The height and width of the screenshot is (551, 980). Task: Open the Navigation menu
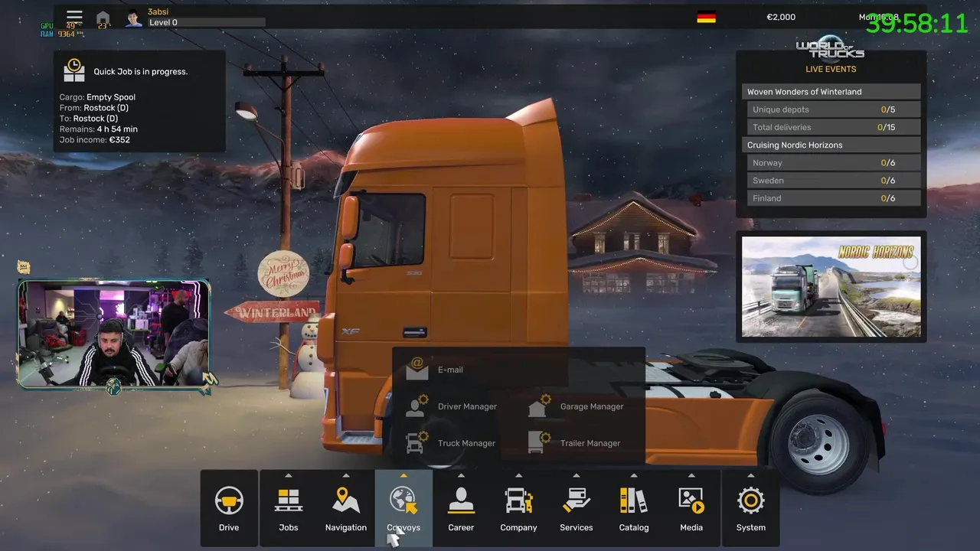click(346, 508)
